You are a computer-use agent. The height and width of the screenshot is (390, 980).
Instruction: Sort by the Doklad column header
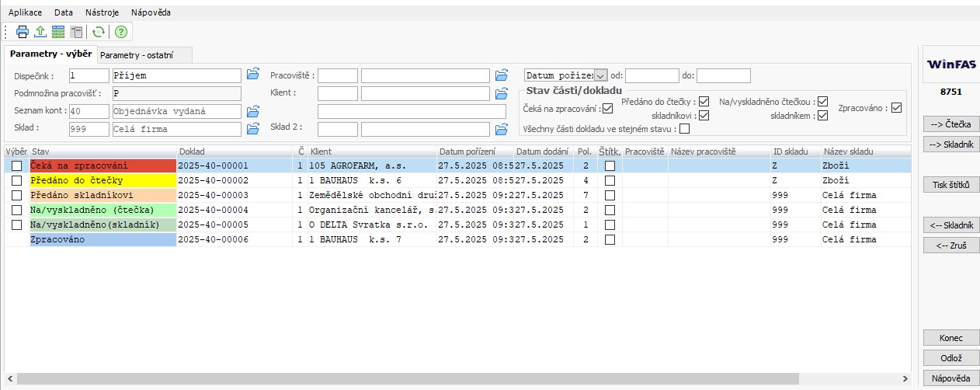point(235,151)
